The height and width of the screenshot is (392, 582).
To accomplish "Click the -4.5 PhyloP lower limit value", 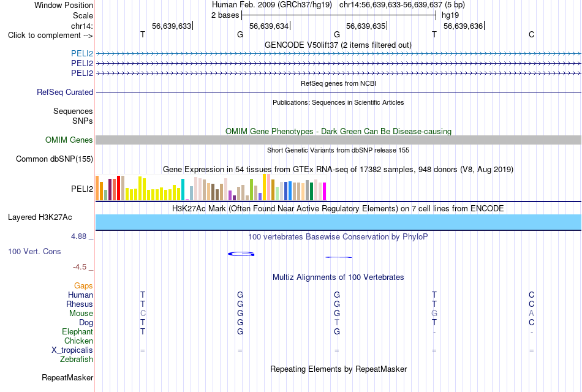I will (x=80, y=267).
